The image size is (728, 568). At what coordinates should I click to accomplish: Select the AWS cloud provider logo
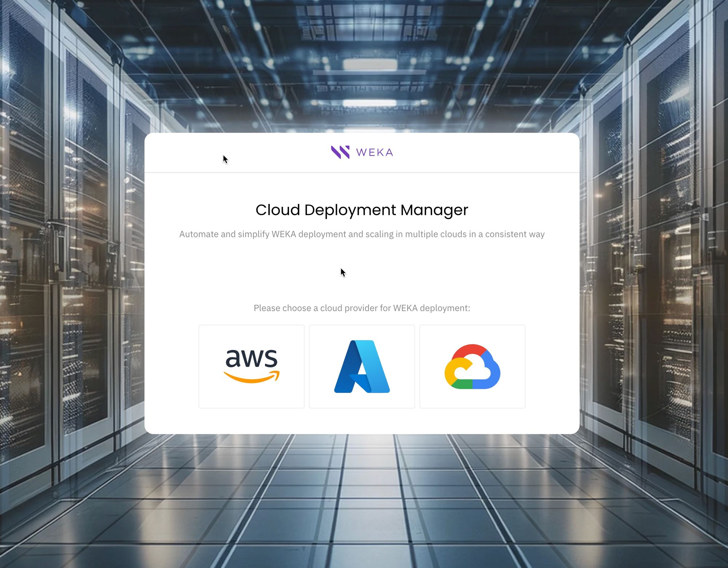252,366
